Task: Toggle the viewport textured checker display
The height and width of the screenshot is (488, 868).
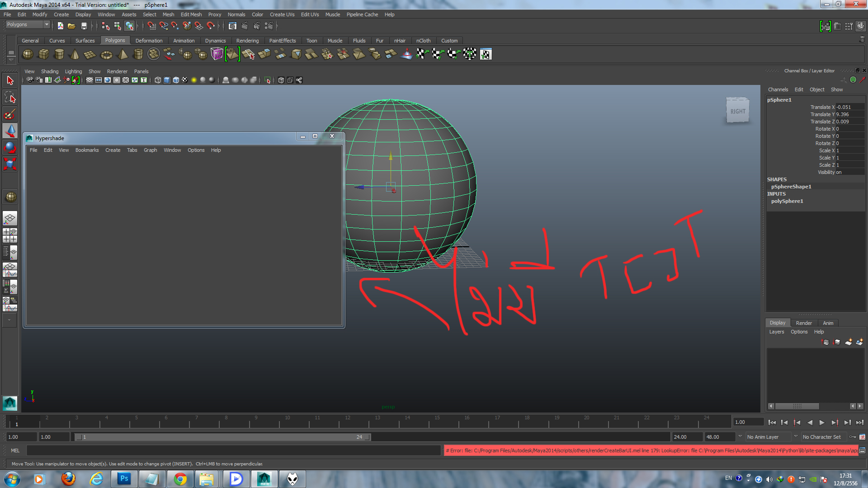Action: click(185, 80)
